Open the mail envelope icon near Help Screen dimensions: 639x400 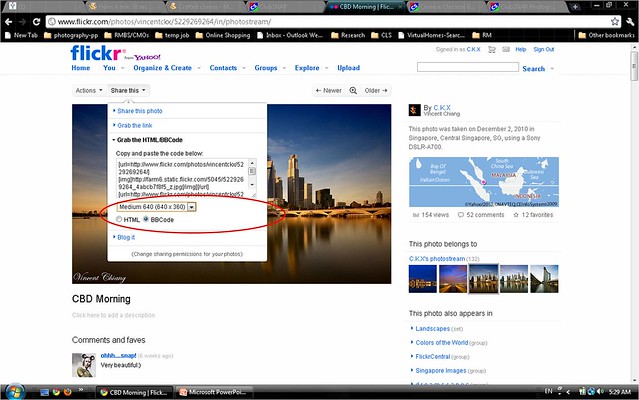pyautogui.click(x=506, y=49)
